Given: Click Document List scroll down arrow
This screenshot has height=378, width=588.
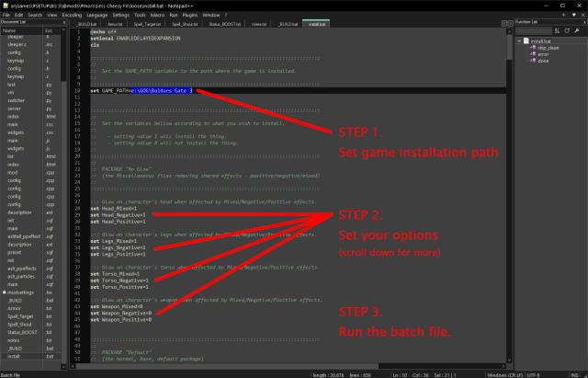Looking at the screenshot, I should [x=63, y=366].
